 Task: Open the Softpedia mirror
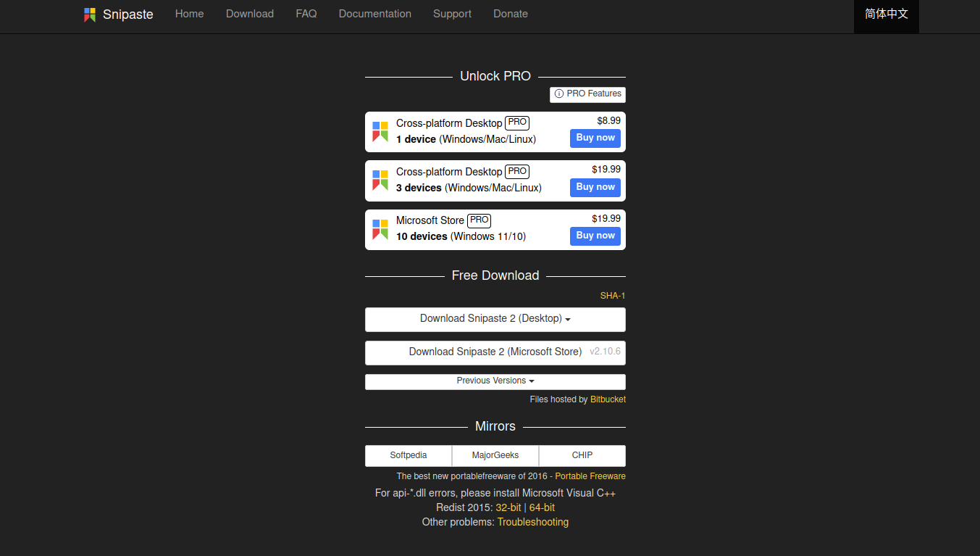tap(409, 455)
